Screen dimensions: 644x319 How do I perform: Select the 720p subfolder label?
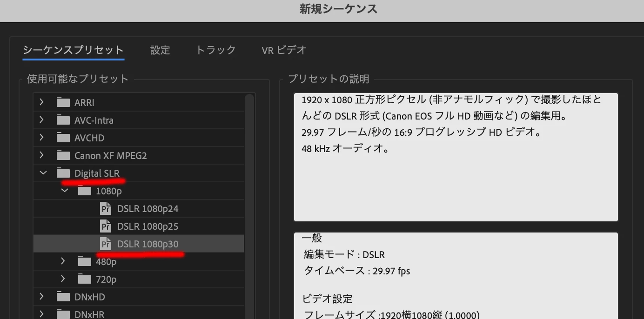[106, 279]
